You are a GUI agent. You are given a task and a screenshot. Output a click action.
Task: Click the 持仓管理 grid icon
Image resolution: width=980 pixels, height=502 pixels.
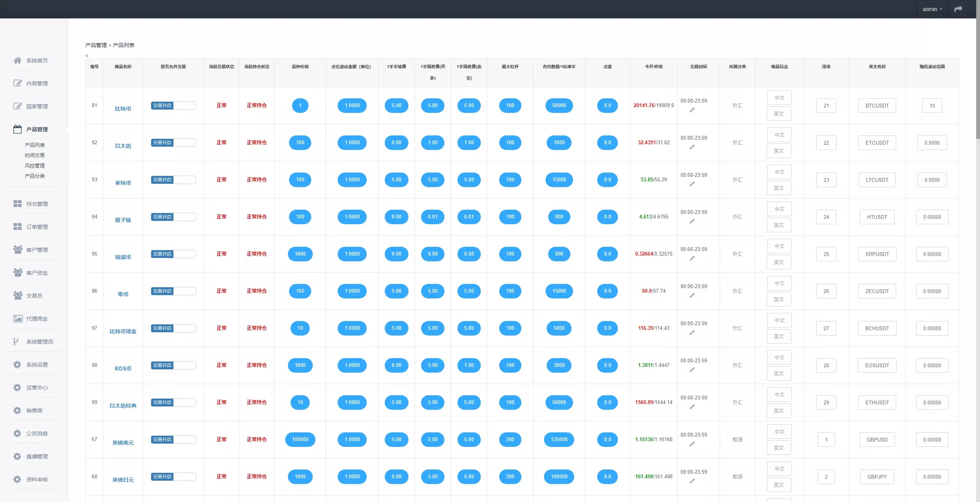17,204
